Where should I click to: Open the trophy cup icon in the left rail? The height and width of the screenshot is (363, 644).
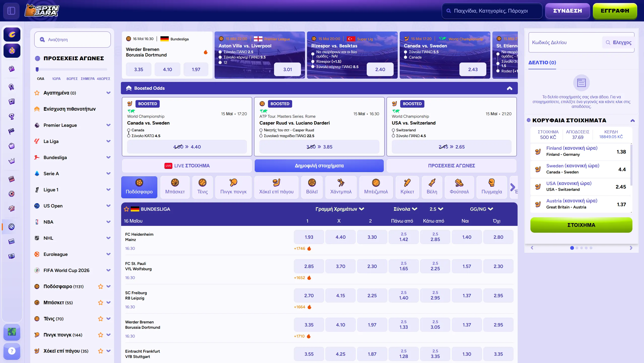click(12, 116)
